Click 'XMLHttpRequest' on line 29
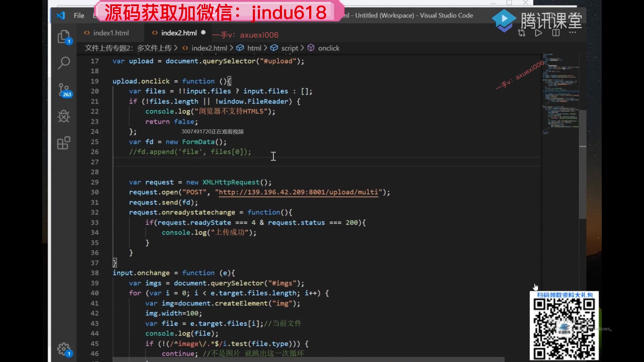 231,182
